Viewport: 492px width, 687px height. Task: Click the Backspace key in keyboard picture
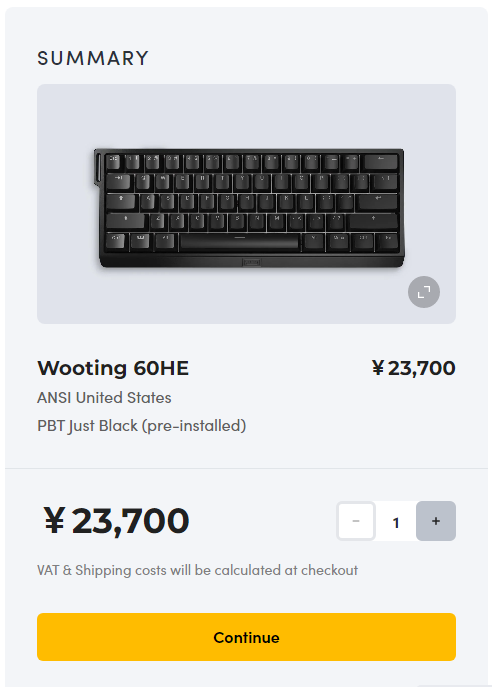point(380,162)
